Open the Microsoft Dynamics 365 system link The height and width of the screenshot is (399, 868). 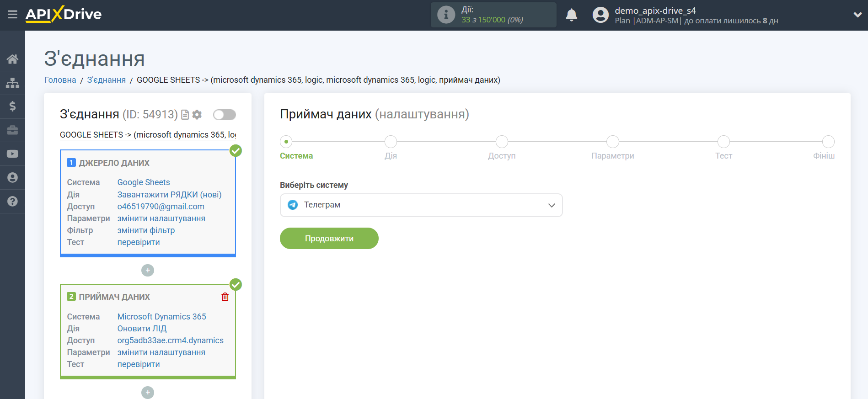[162, 317]
